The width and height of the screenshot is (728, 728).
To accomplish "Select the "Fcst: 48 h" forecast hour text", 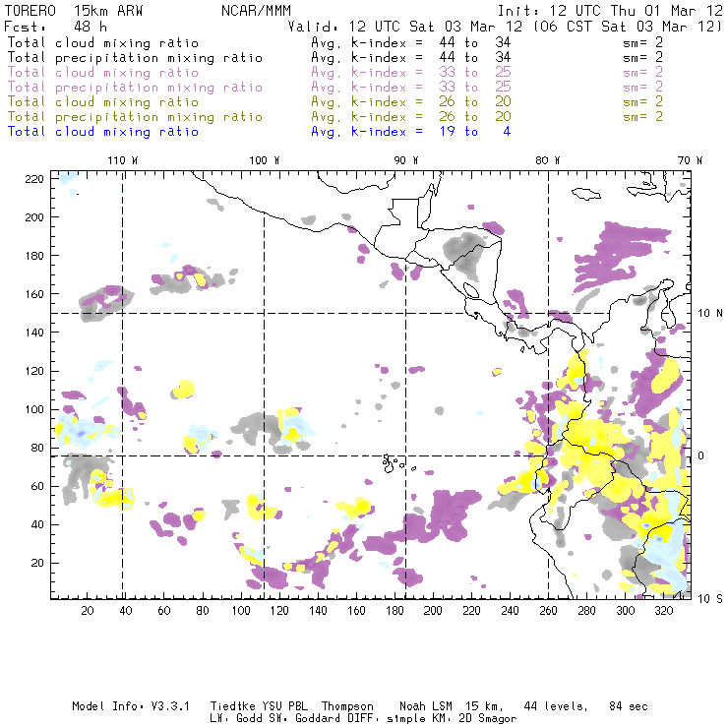I will coord(55,26).
